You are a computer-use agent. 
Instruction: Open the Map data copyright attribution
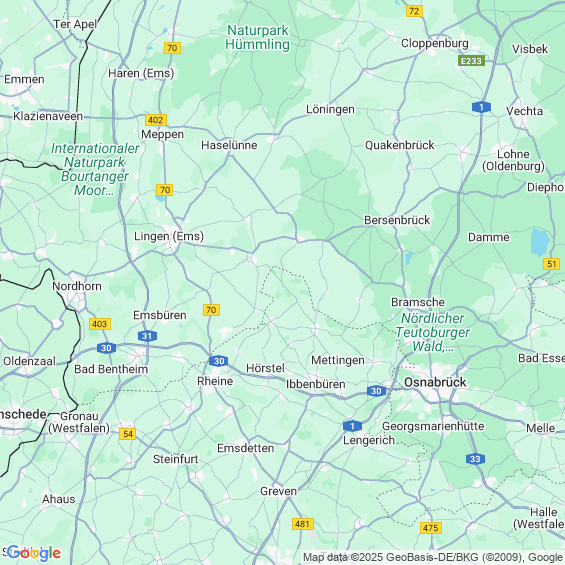(x=434, y=557)
